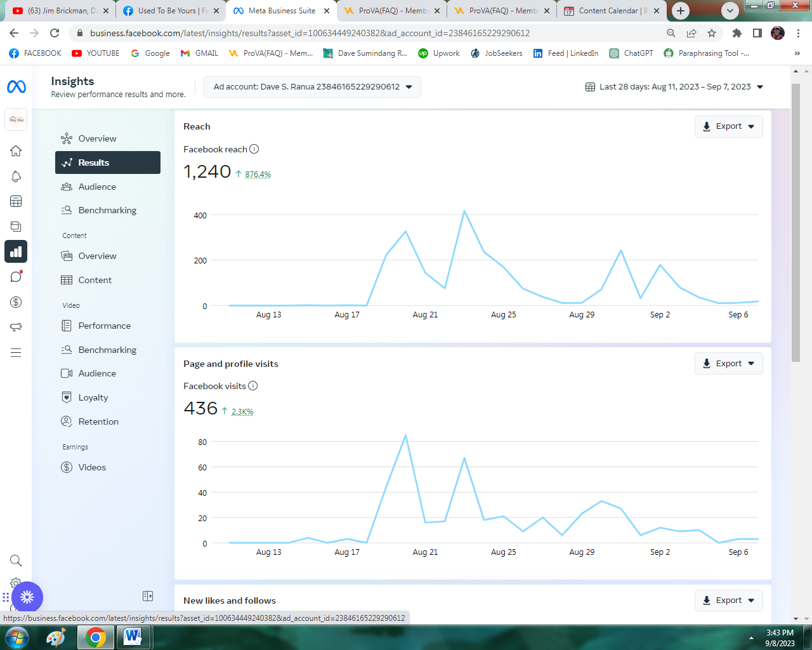Click the address bar URL field

[x=368, y=33]
